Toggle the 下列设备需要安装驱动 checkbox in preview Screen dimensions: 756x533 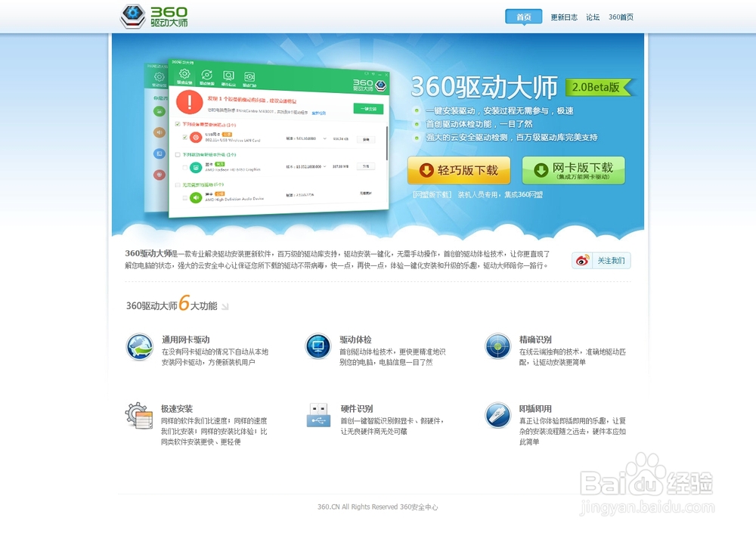(x=178, y=124)
